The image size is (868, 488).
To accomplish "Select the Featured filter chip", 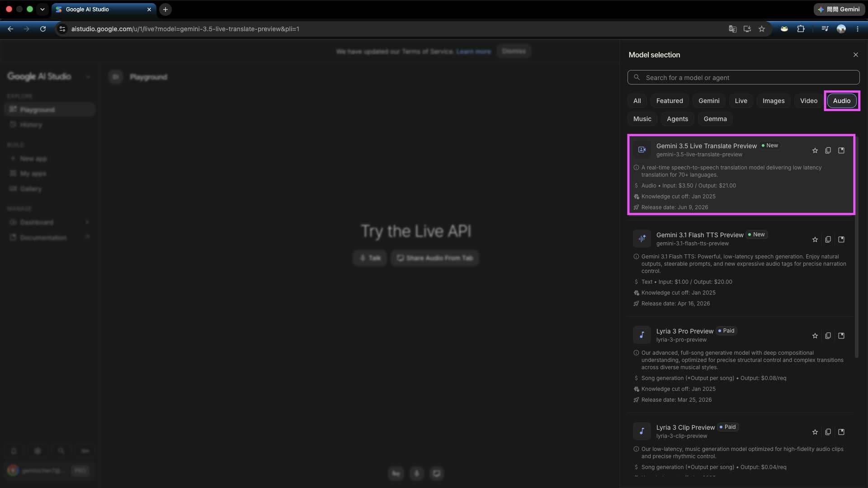I will [670, 101].
